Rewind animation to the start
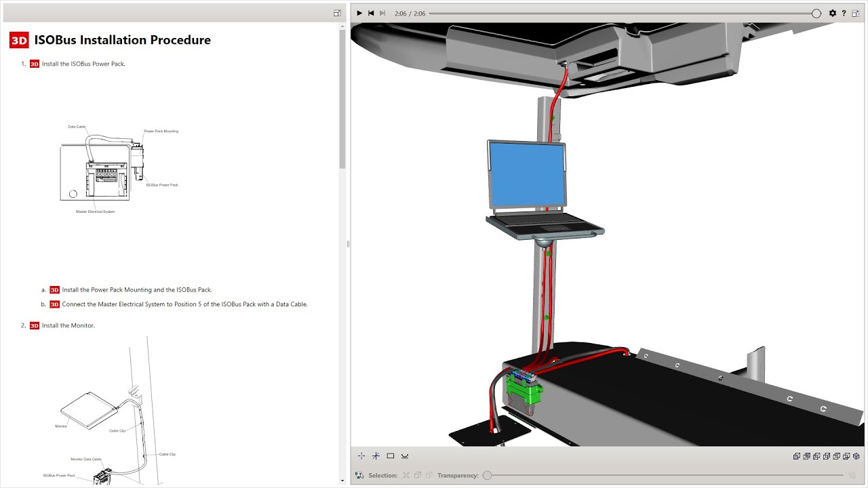Viewport: 868px width, 488px height. coord(371,13)
